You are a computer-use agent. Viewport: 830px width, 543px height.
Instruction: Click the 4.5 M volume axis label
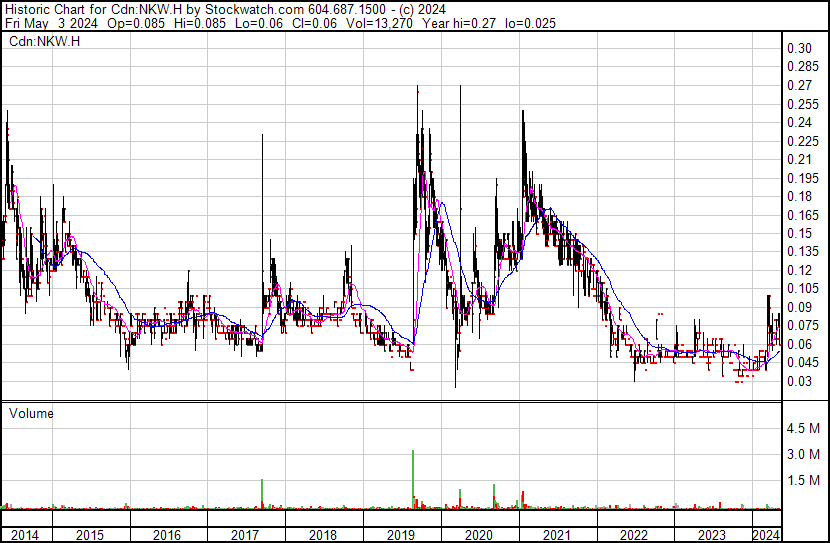(x=803, y=428)
